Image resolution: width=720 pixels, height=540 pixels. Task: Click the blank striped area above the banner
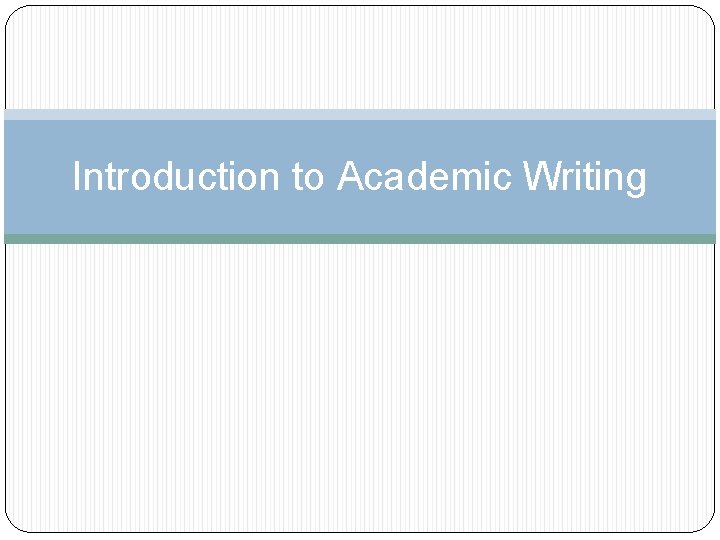point(360,57)
